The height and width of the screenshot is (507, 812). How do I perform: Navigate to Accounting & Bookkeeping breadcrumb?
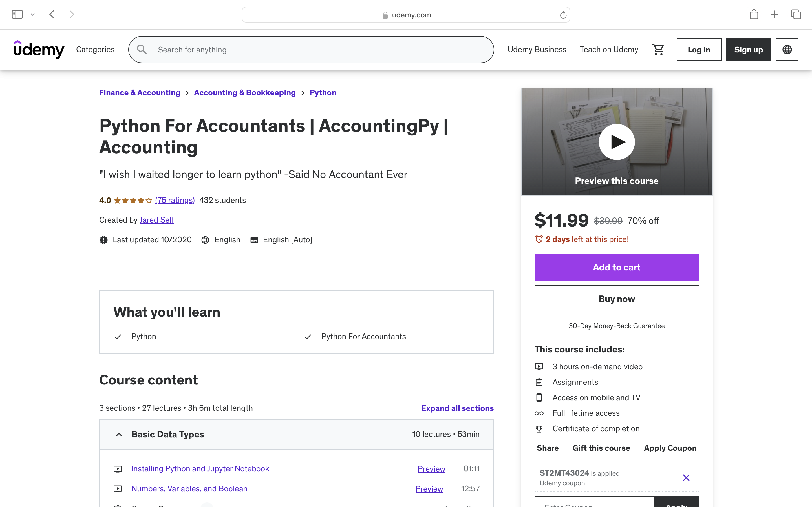pos(245,93)
